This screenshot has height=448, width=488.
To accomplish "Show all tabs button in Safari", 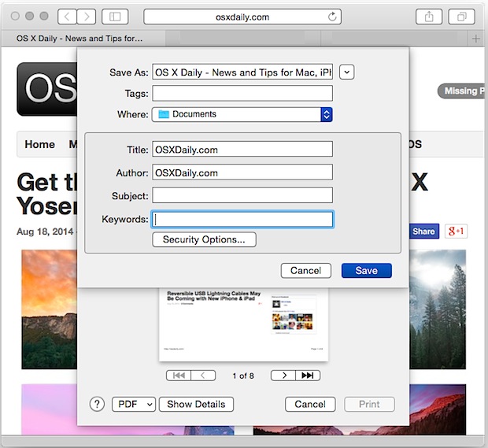I will tap(461, 17).
